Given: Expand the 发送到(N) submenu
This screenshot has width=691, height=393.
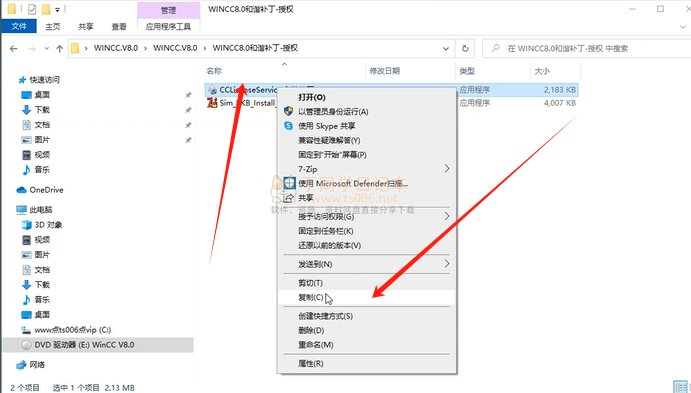Looking at the screenshot, I should click(447, 264).
